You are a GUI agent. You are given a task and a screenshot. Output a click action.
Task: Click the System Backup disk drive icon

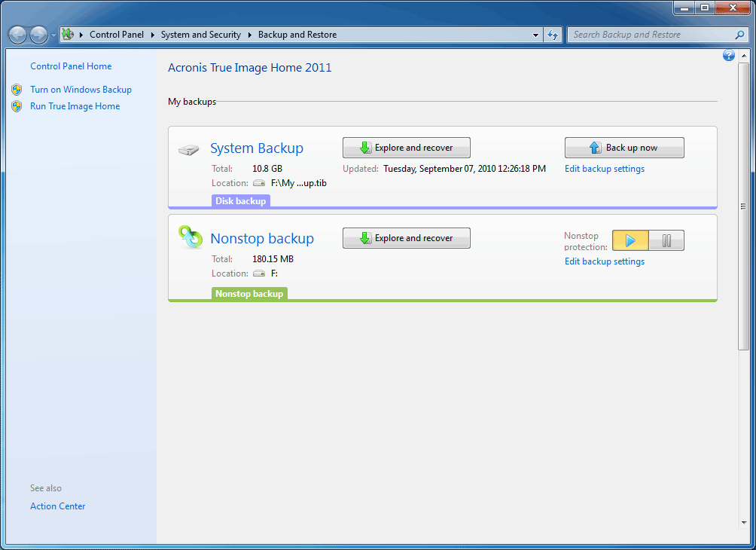[x=189, y=150]
